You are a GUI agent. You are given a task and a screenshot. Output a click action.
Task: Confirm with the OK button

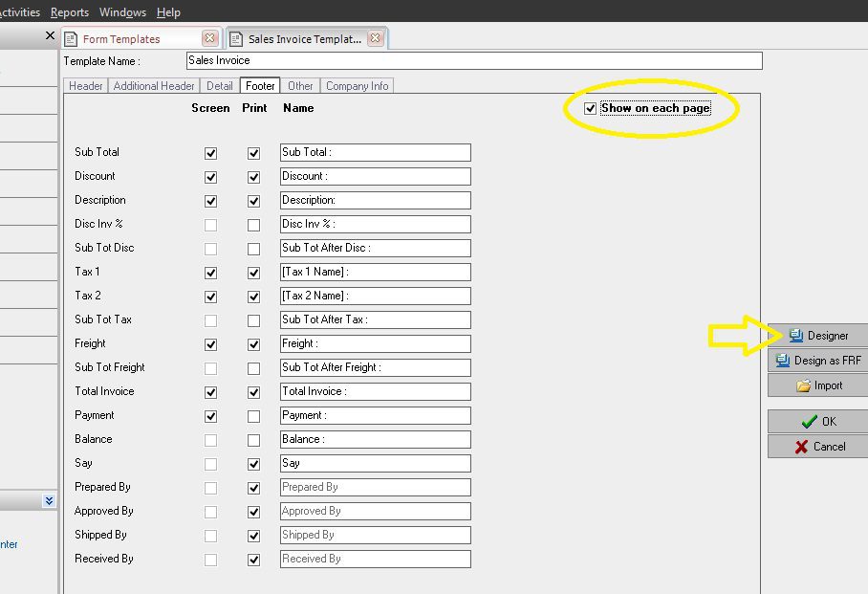[818, 422]
